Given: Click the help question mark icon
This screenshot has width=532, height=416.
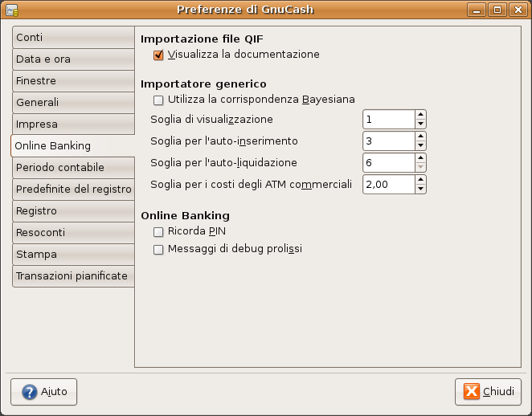Looking at the screenshot, I should [x=30, y=392].
